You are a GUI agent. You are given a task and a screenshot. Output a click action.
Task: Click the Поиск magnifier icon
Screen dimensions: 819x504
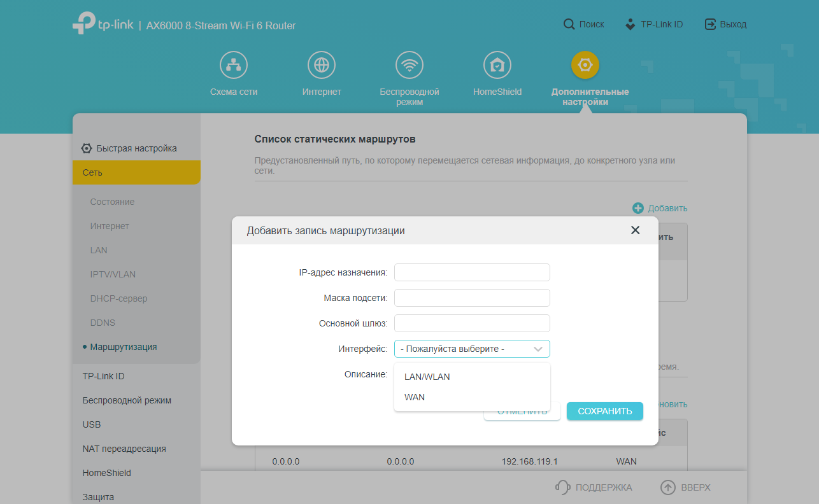569,24
